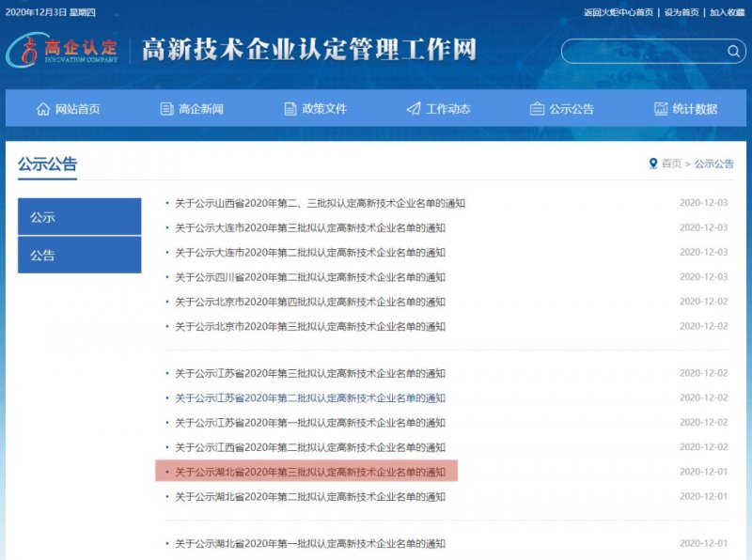Image resolution: width=752 pixels, height=560 pixels.
Task: Click the 2020年12月3日 星期四 date text
Action: tap(51, 12)
